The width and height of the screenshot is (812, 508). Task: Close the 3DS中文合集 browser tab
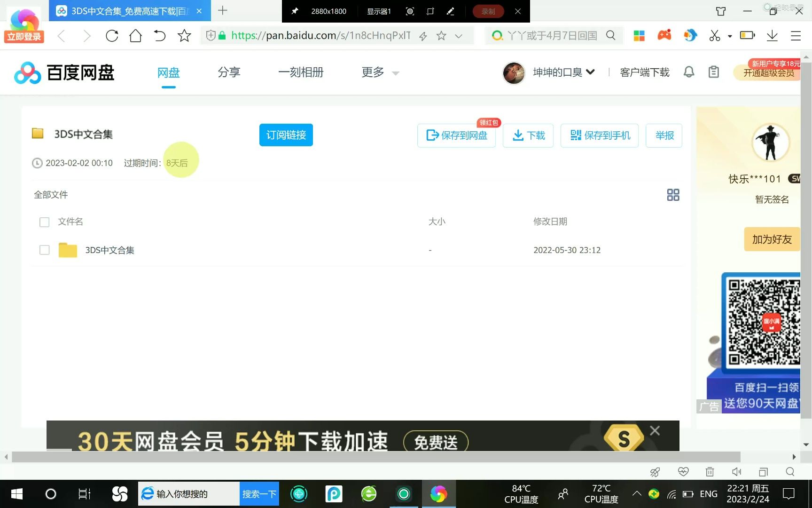click(x=199, y=11)
